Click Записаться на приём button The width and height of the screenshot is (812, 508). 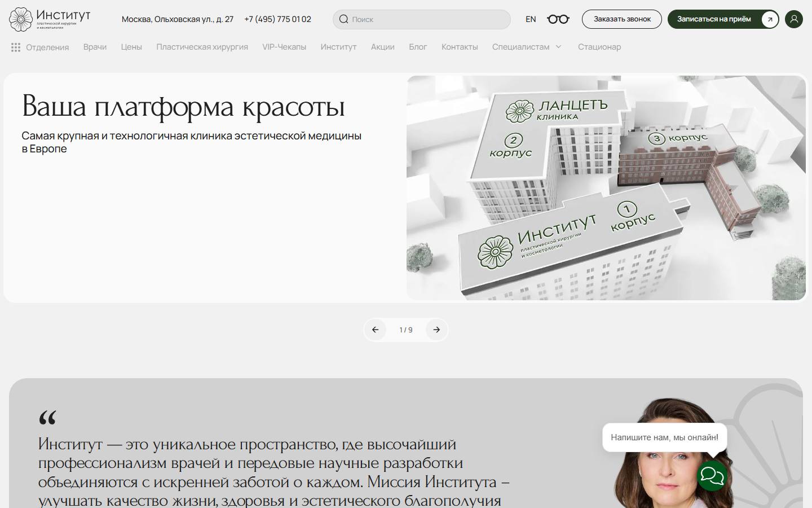(x=723, y=19)
